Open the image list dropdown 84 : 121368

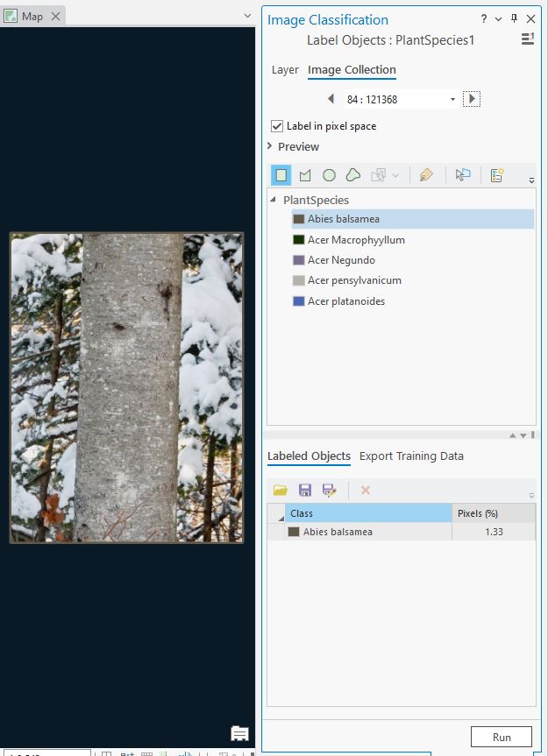pyautogui.click(x=452, y=99)
